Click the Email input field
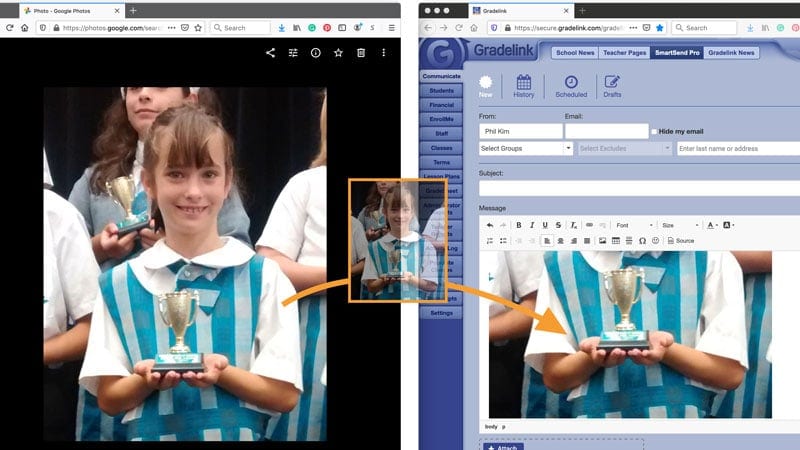Screen dimensions: 800x450 (x=607, y=131)
